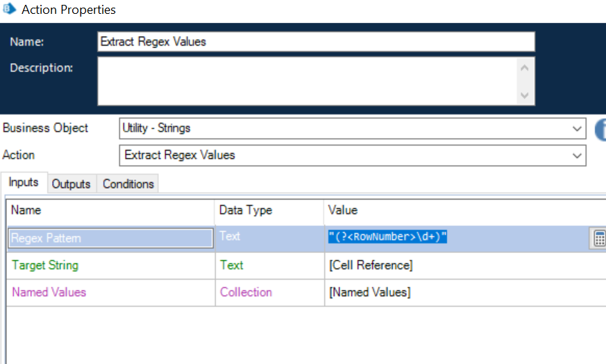Click the Regex Pattern value field

coord(455,238)
